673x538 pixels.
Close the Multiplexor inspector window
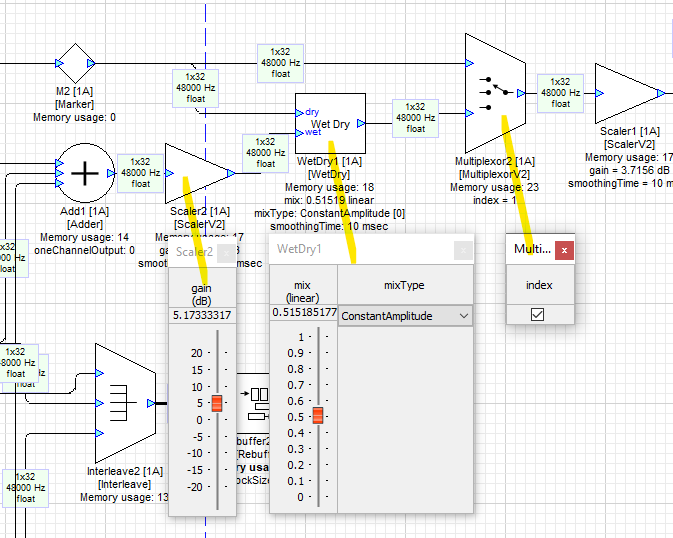point(564,250)
